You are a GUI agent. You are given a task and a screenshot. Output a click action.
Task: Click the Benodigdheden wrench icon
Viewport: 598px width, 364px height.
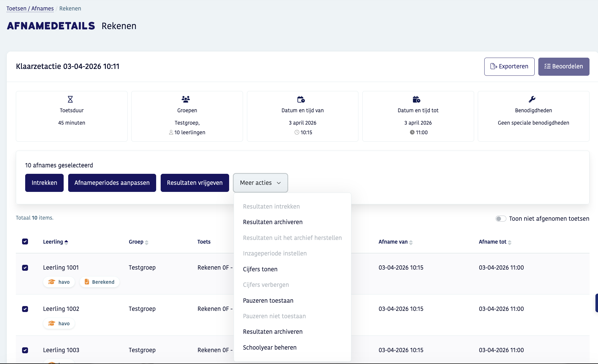(x=532, y=99)
